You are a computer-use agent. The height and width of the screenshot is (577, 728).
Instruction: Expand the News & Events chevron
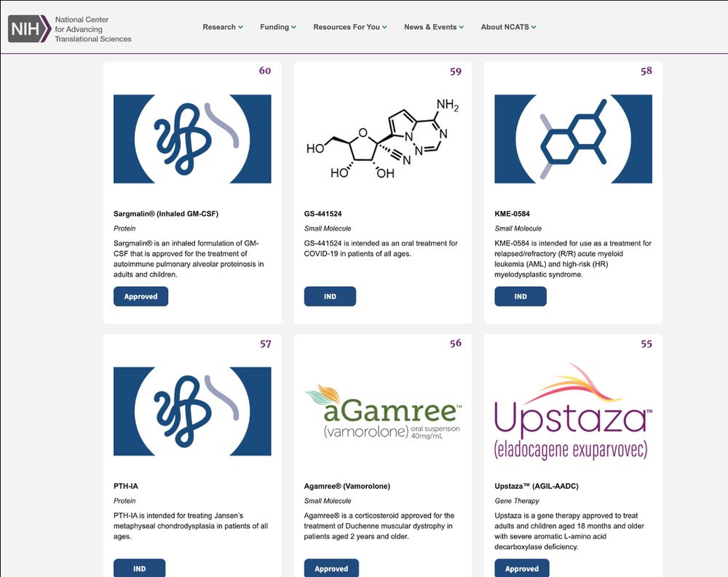click(462, 27)
